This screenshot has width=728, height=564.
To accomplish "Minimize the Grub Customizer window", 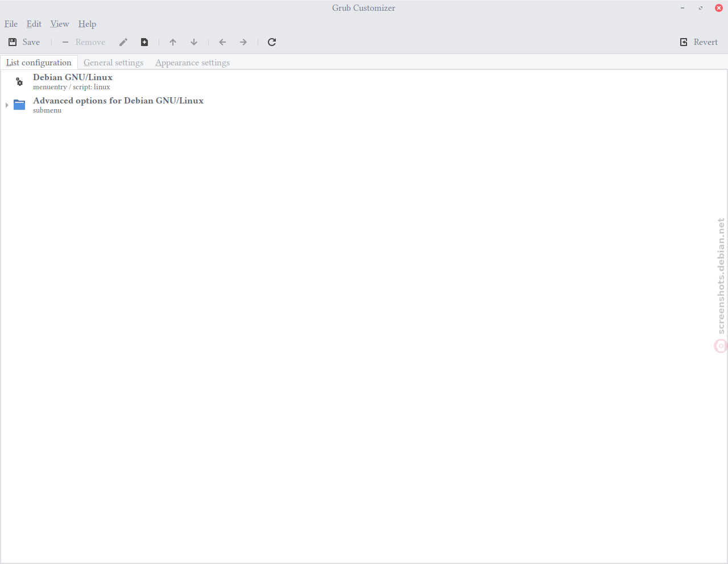I will pyautogui.click(x=682, y=8).
